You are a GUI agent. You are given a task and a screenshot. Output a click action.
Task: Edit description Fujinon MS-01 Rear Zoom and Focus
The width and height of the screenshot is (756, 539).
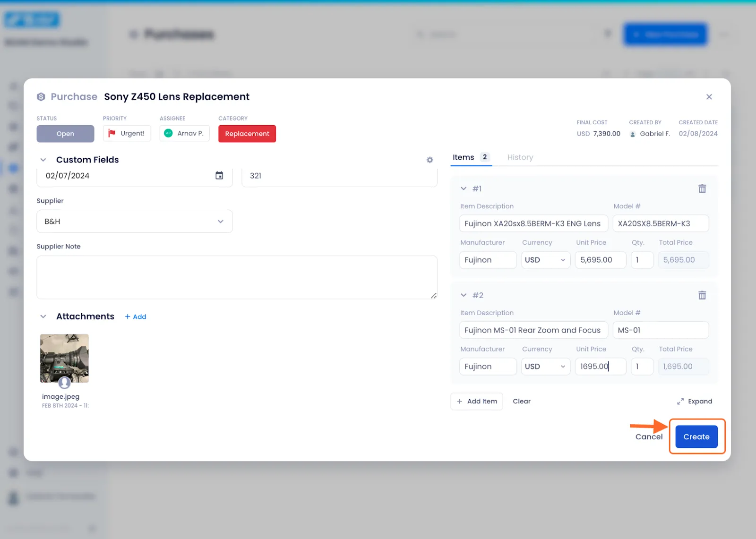[533, 330]
